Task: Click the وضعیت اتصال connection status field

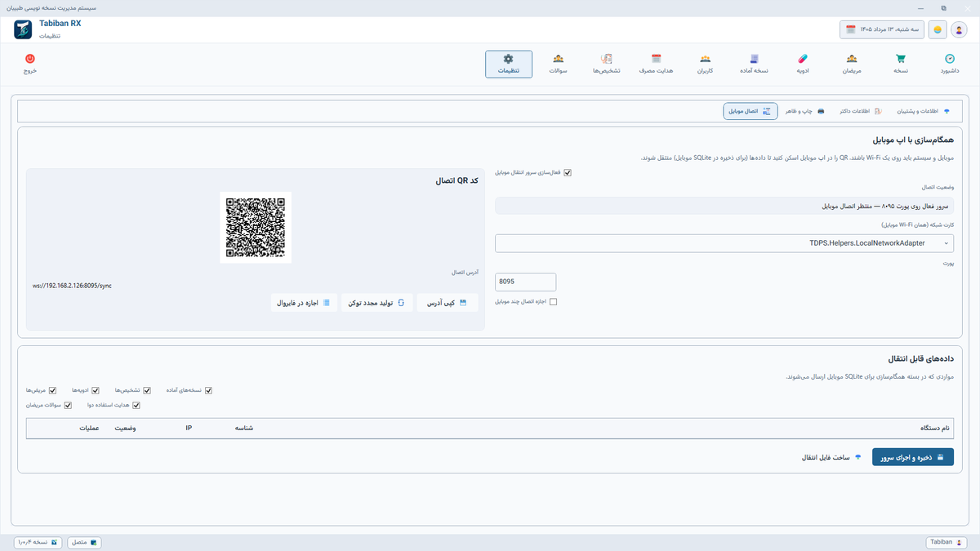Action: (724, 206)
